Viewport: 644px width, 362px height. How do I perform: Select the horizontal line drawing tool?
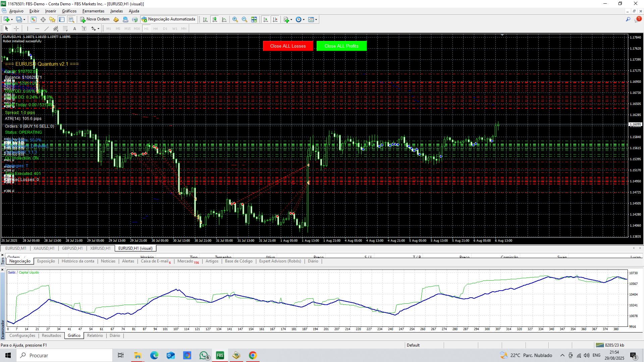[x=37, y=29]
